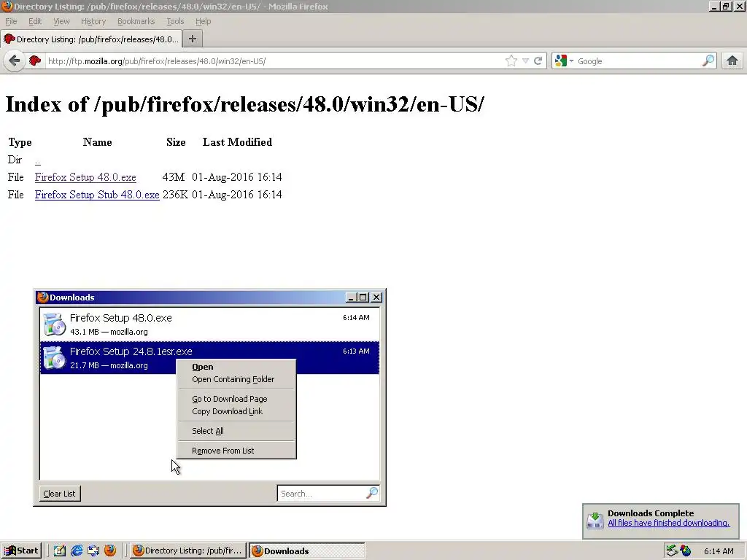Open the Help menu
The width and height of the screenshot is (747, 560).
click(x=203, y=21)
